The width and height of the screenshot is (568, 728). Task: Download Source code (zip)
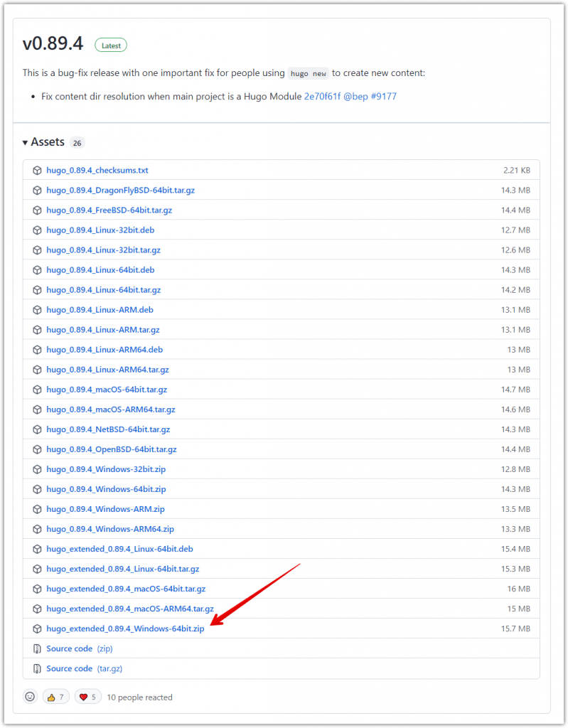pos(80,650)
